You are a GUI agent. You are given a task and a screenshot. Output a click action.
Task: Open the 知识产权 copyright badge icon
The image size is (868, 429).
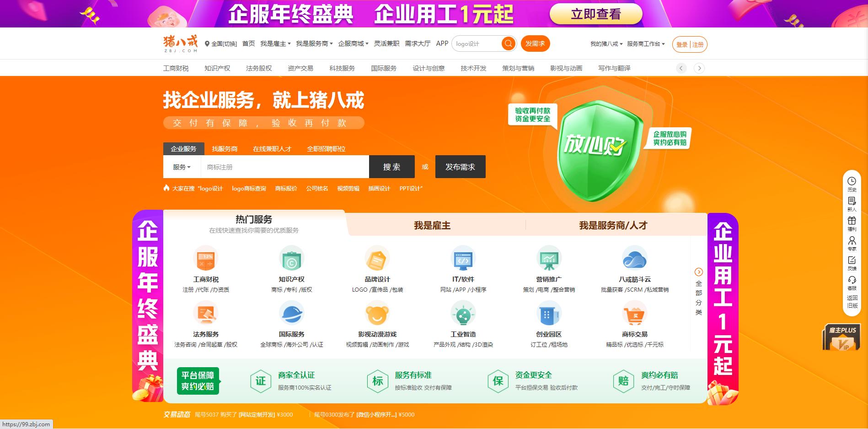pyautogui.click(x=291, y=260)
